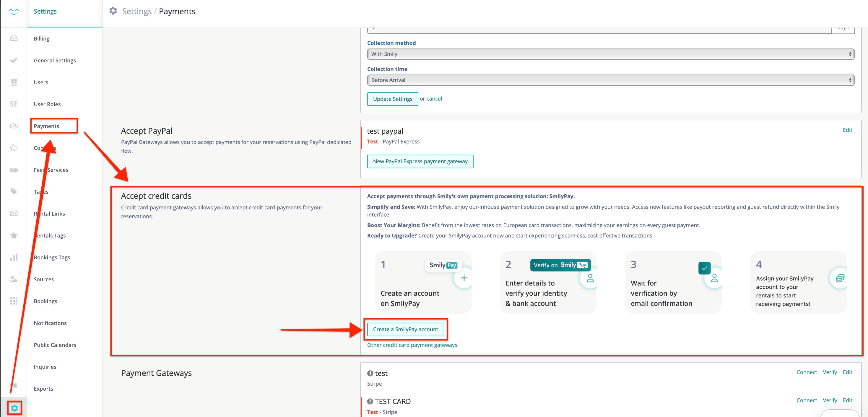
Task: Click the warning icon next to test
Action: [370, 373]
